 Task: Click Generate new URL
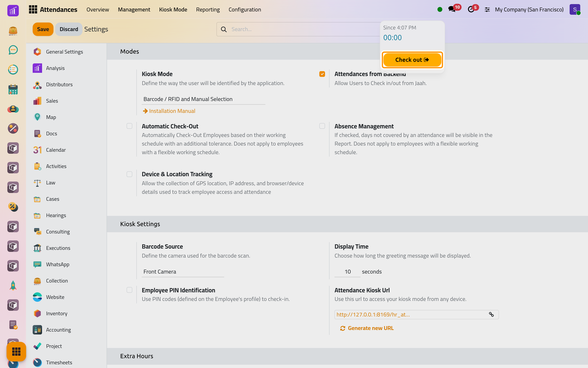click(x=367, y=328)
